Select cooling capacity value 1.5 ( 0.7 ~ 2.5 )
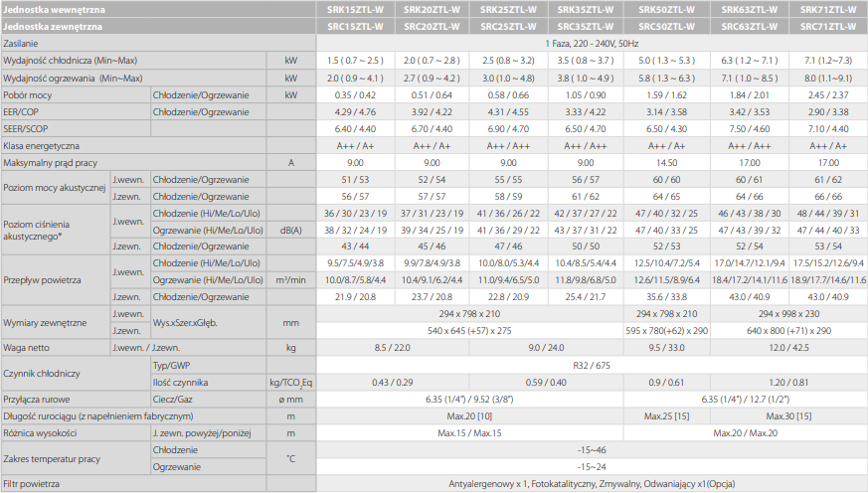Screen dimensions: 868x493 point(355,61)
